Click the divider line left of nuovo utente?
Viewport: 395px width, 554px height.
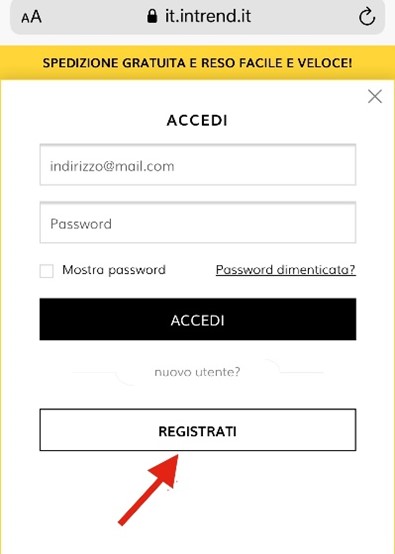[94, 372]
